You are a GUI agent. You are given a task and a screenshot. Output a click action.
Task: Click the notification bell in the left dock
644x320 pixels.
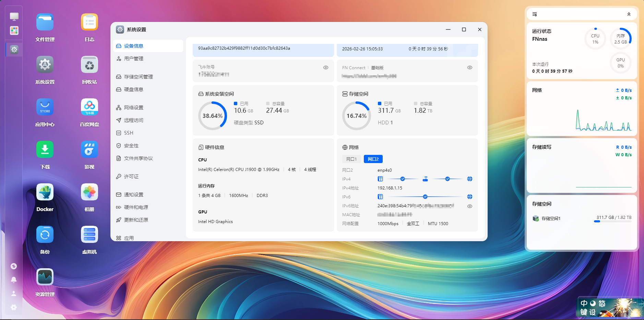point(14,280)
